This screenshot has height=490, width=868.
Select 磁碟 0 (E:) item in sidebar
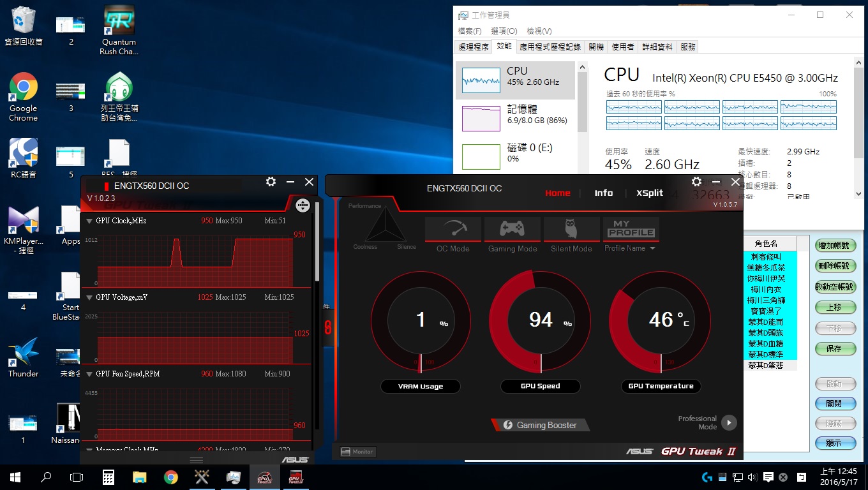(516, 156)
